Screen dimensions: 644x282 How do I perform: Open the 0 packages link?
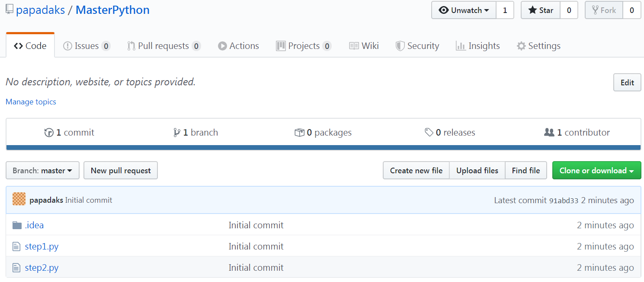(323, 133)
